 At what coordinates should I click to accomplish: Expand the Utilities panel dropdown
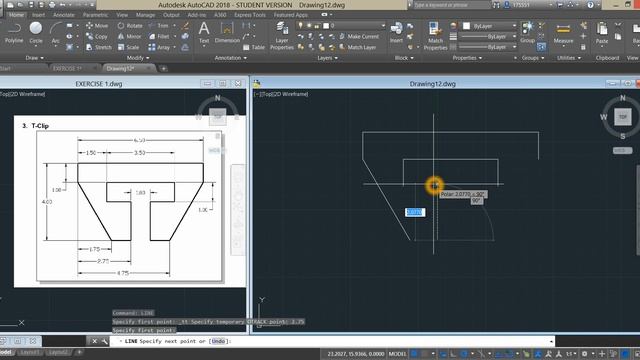(x=569, y=58)
